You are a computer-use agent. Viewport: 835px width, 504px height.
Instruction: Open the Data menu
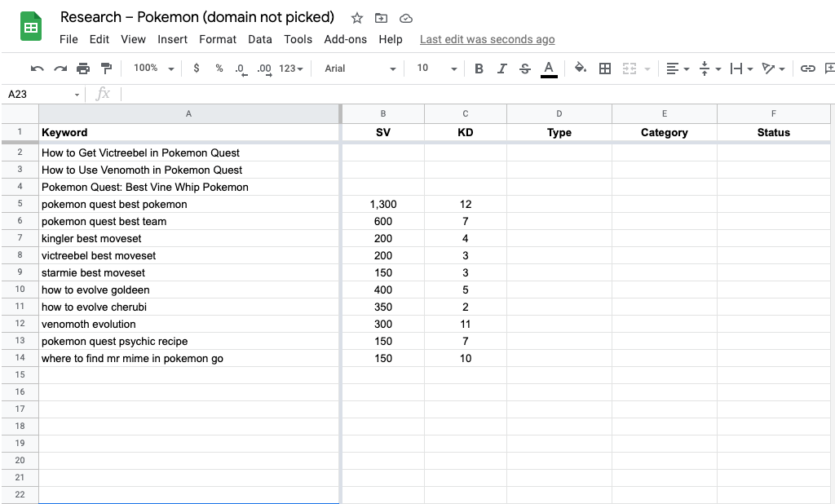point(260,39)
